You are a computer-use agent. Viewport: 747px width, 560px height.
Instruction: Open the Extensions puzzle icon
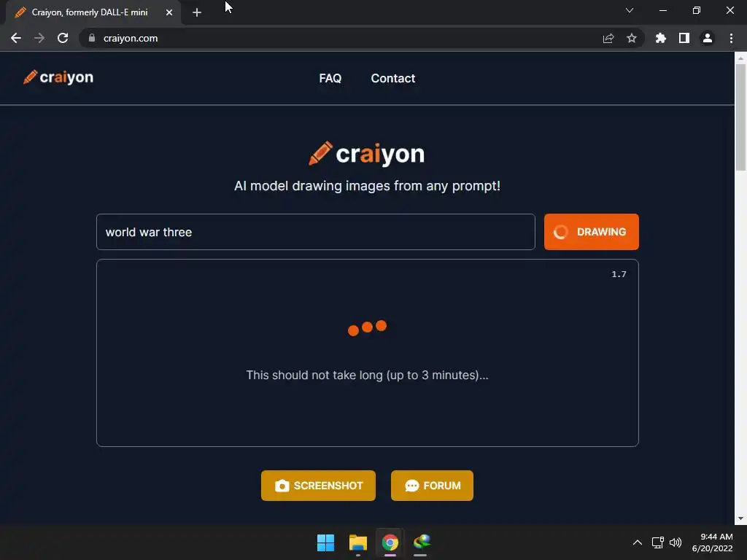pyautogui.click(x=661, y=38)
